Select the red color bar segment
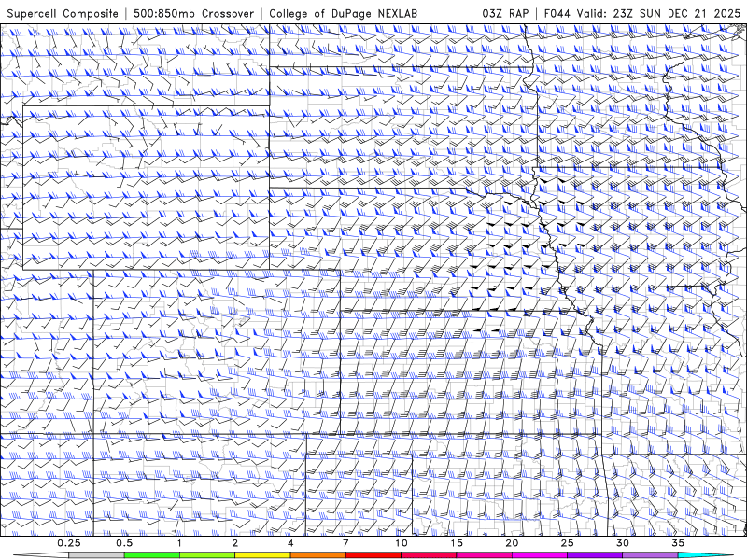Viewport: 747px width, 560px height. tap(373, 555)
